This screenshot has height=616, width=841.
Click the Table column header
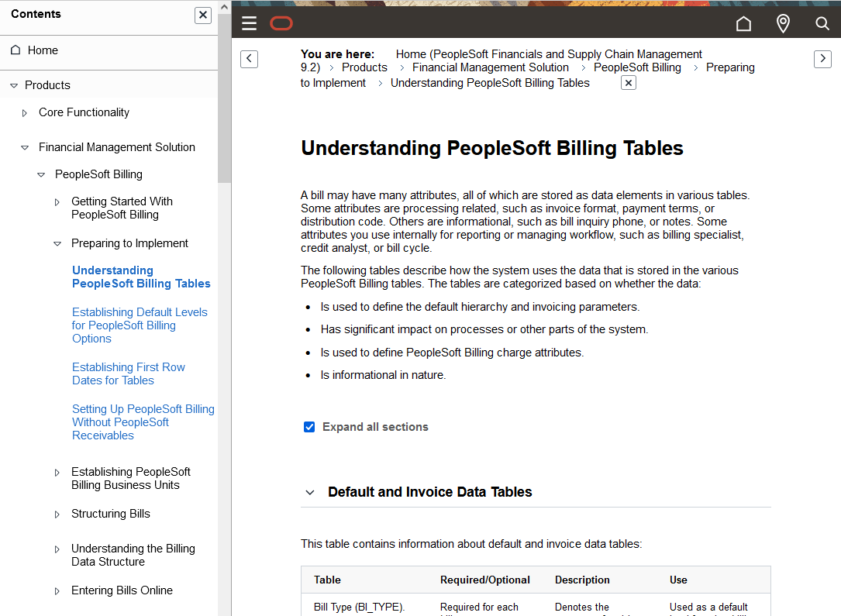click(x=327, y=580)
